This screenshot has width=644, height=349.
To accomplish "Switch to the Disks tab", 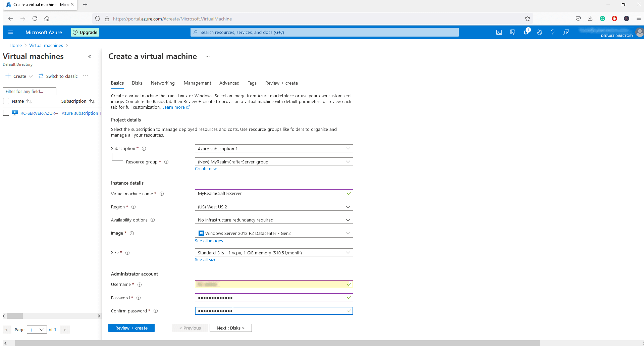I will 137,83.
